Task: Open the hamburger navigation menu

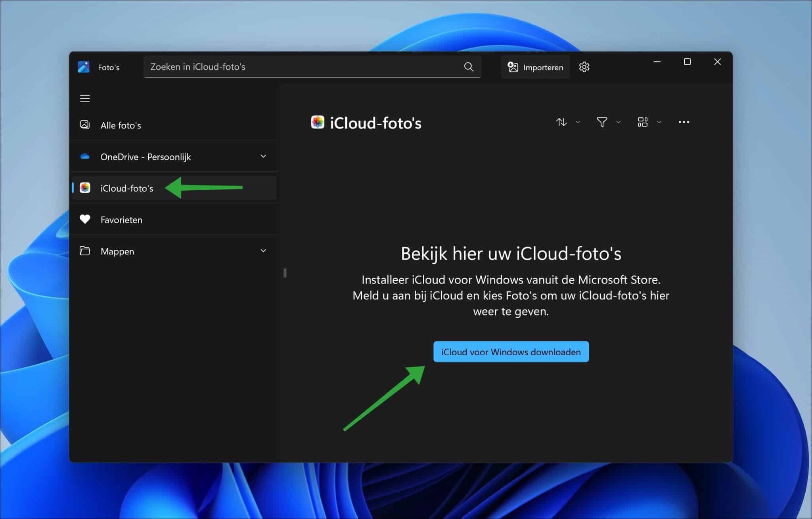Action: tap(85, 98)
